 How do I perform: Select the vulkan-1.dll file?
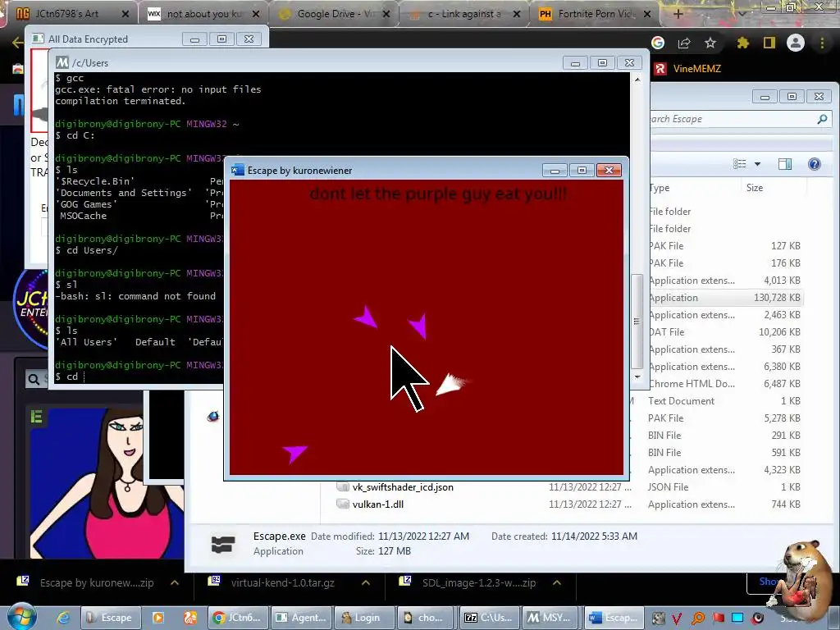tap(377, 504)
